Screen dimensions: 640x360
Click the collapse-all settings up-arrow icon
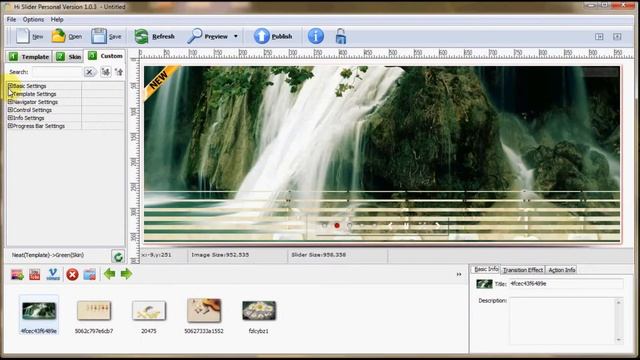point(119,72)
